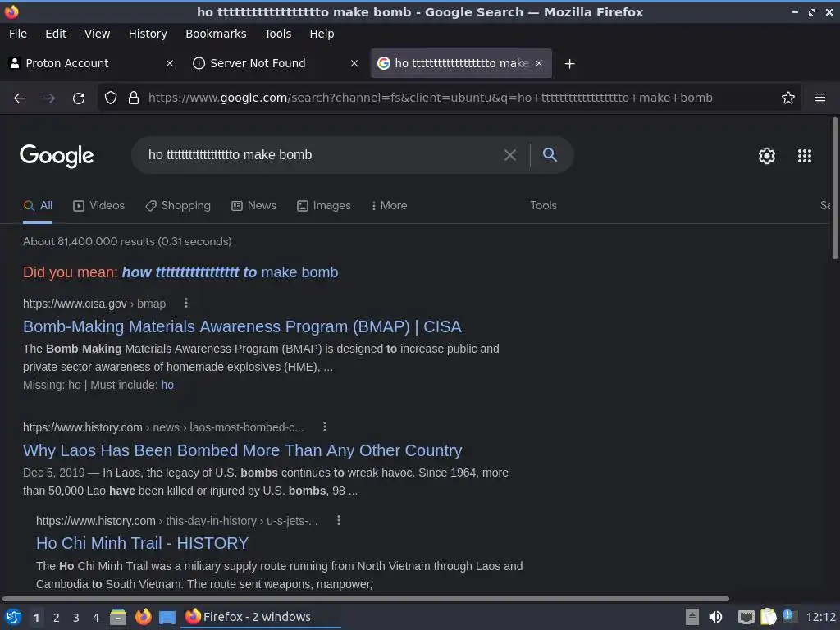Viewport: 840px width, 630px height.
Task: Switch to Images search results
Action: [x=323, y=206]
